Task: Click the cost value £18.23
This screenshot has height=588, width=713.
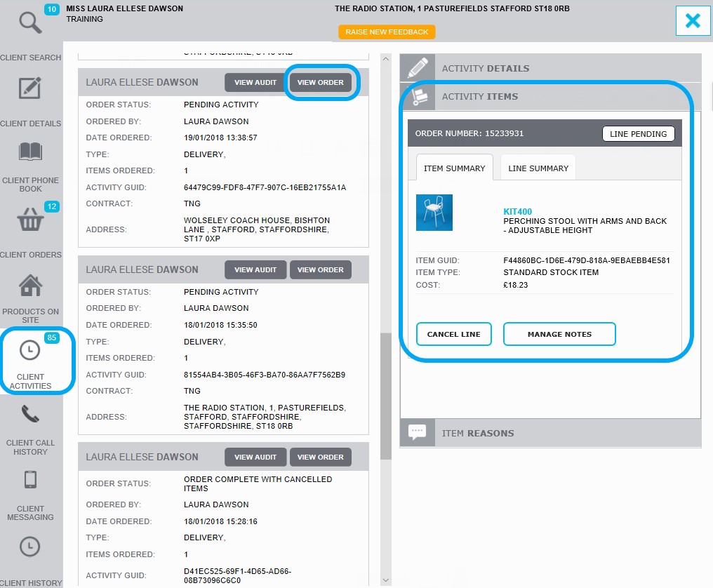Action: 516,285
